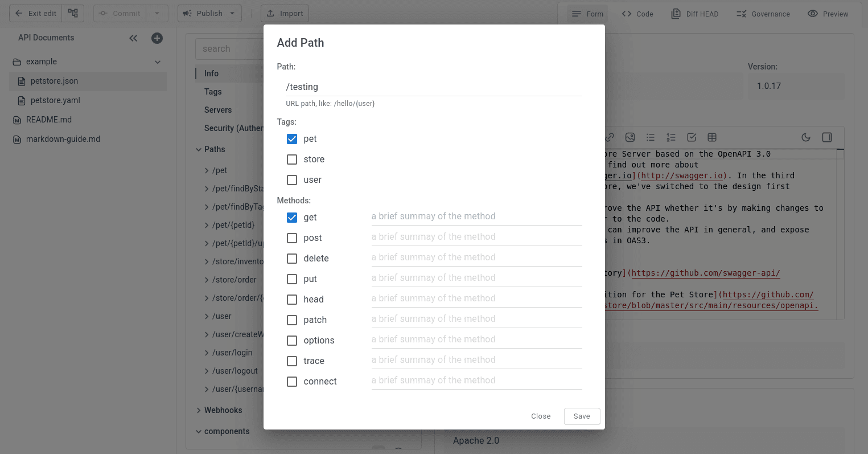Click the Commit button
The height and width of the screenshot is (454, 868).
(120, 14)
